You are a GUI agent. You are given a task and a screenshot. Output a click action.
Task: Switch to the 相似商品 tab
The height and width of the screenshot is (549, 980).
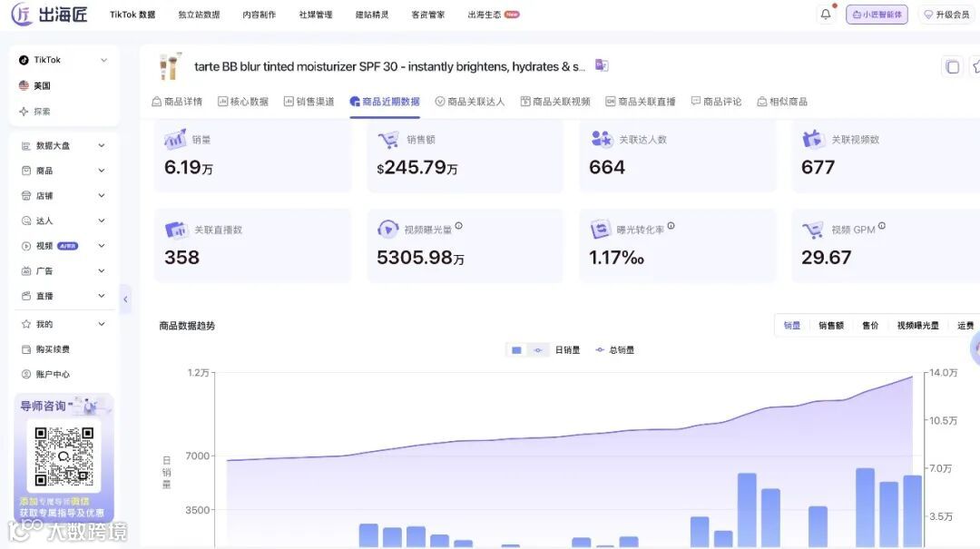(782, 102)
